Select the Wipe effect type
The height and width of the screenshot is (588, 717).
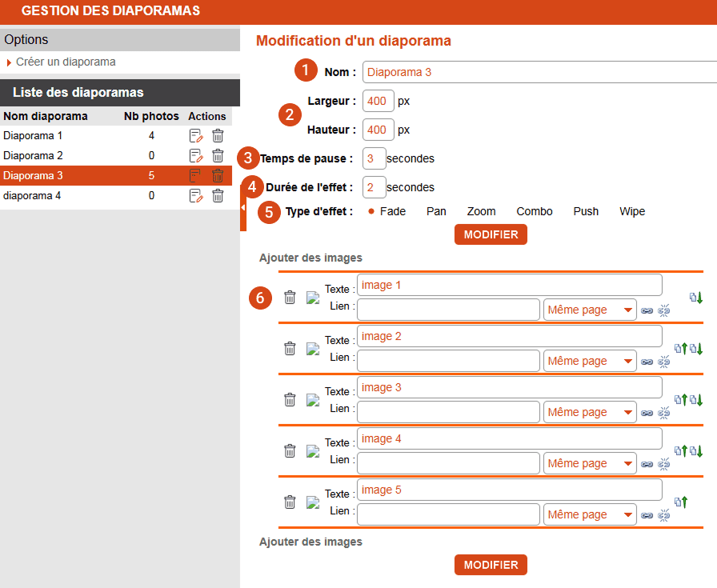click(x=631, y=212)
